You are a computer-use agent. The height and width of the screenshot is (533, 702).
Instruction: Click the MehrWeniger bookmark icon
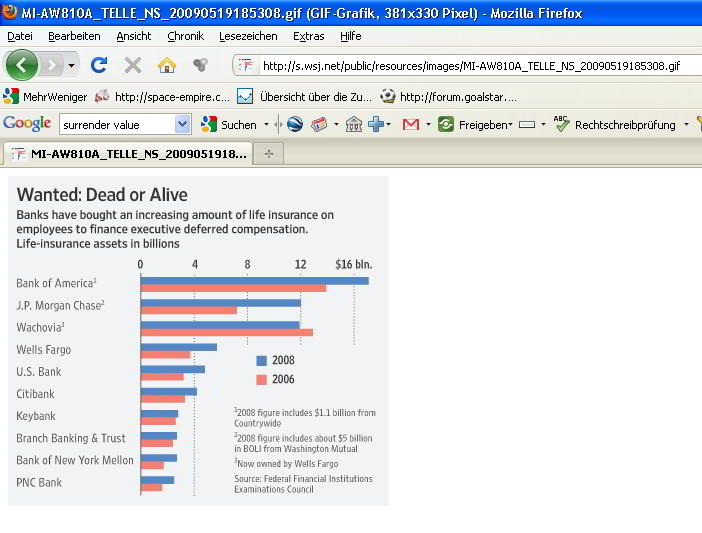pos(11,96)
